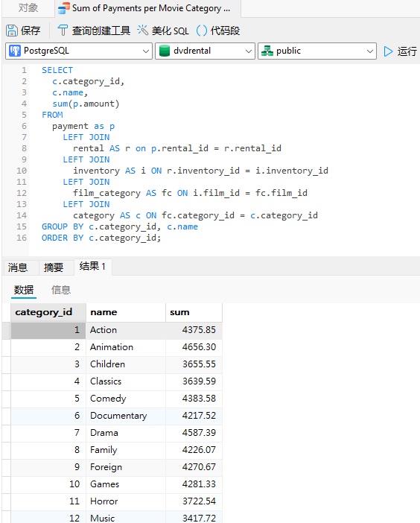
Task: Select the sum value 4587.39
Action: [194, 433]
